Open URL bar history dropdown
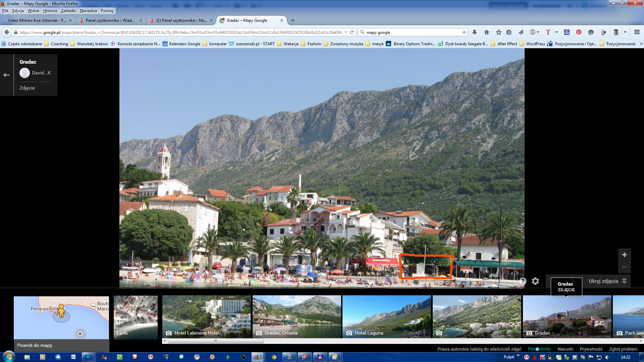This screenshot has height=362, width=644. 346,33
